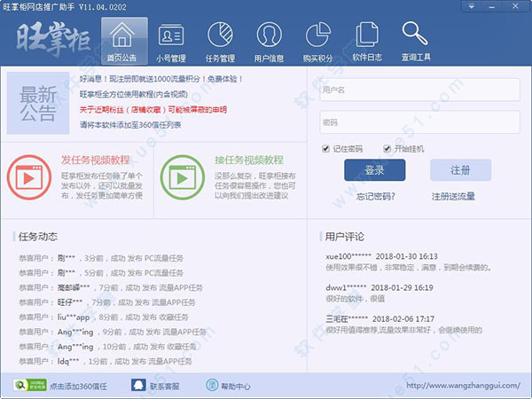The height and width of the screenshot is (399, 532).
Task: Click the 任务动态 section heading
Action: [x=38, y=237]
